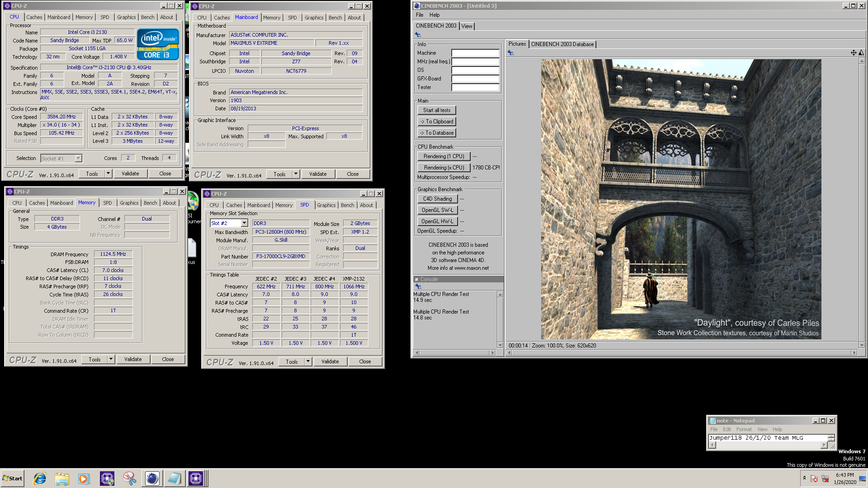
Task: Open the Slot #2 memory slot dropdown
Action: 244,223
